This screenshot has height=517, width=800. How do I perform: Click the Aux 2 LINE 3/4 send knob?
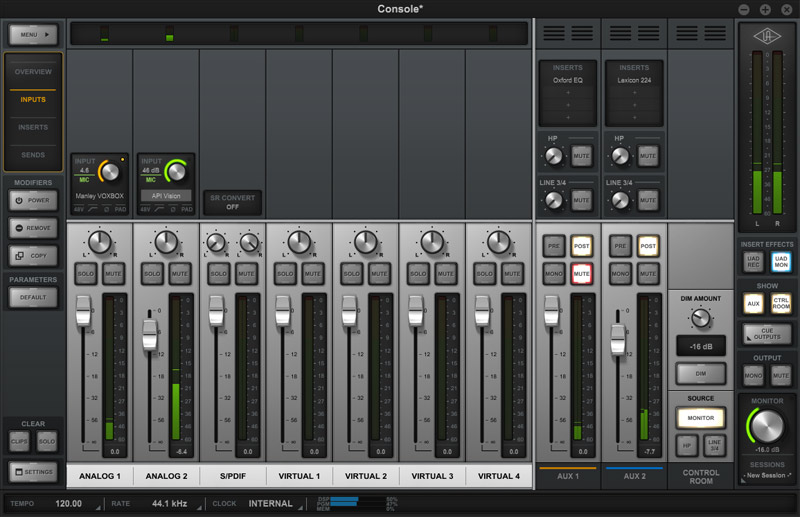620,201
